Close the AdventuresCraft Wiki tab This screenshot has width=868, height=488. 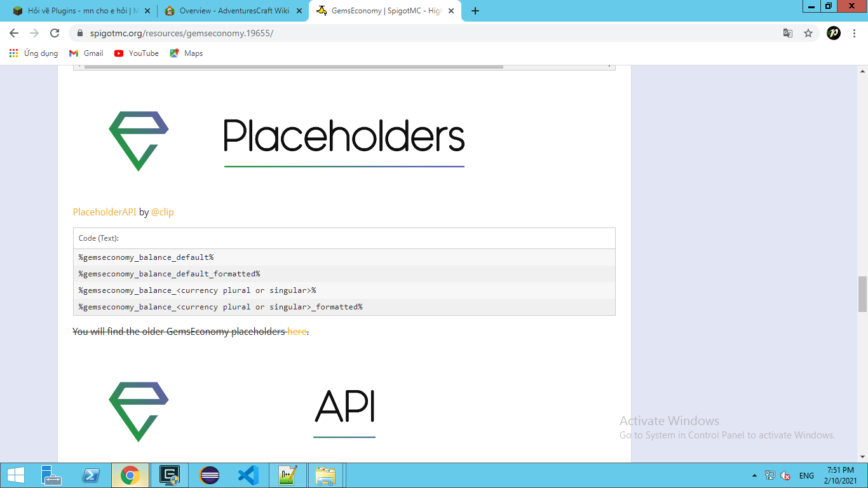point(299,11)
